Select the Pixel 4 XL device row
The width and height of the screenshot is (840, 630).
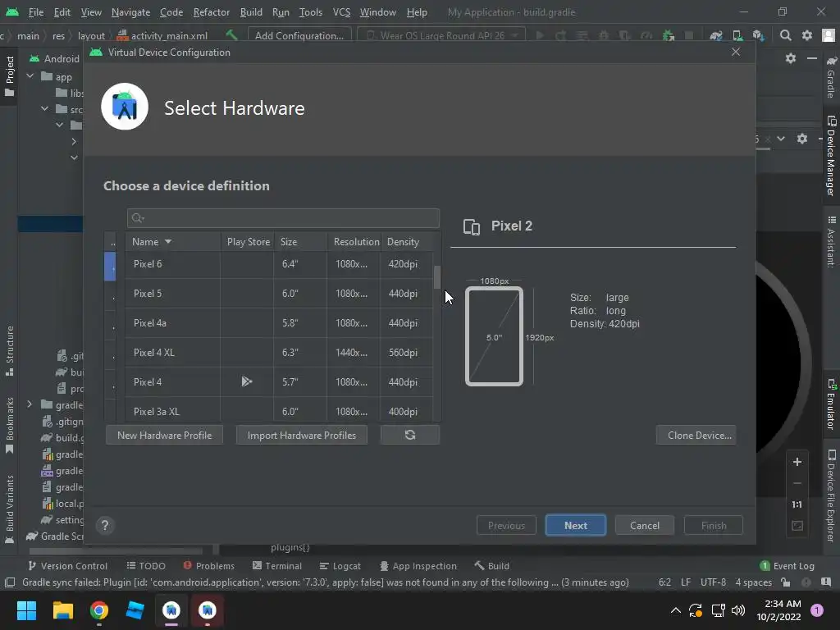[x=279, y=352]
